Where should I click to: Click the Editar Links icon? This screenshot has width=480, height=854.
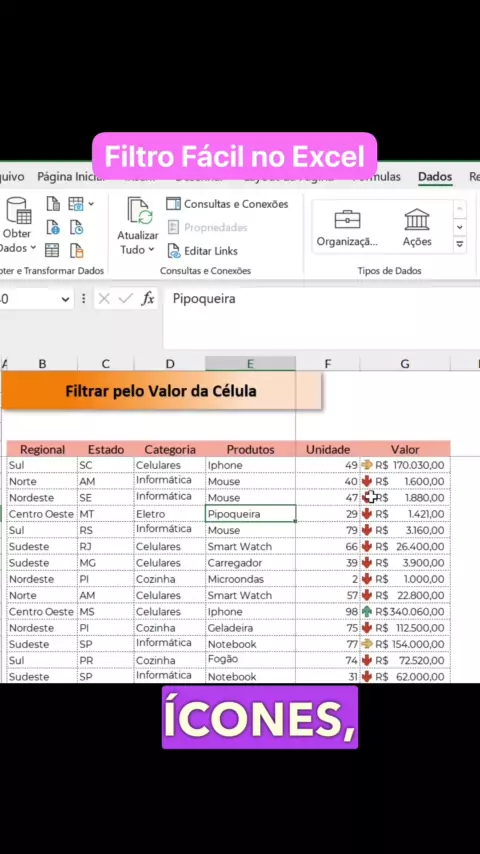(x=173, y=251)
